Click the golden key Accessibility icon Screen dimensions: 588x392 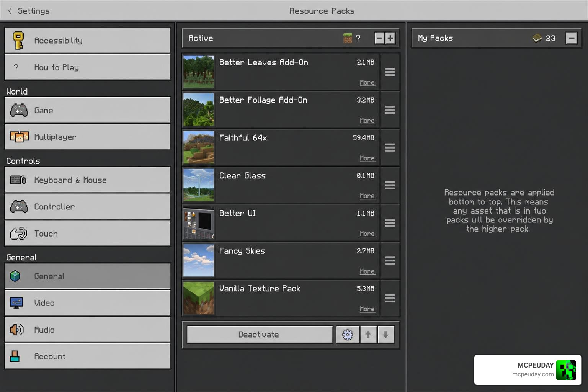[x=18, y=40]
